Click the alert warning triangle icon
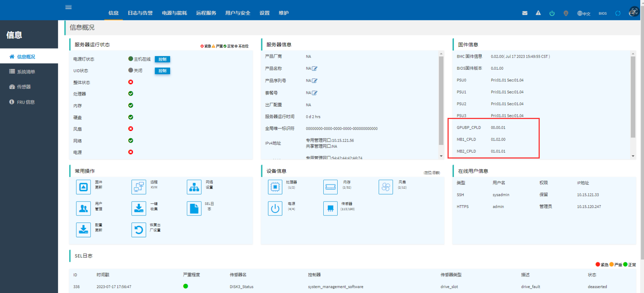This screenshot has width=644, height=293. pos(538,13)
